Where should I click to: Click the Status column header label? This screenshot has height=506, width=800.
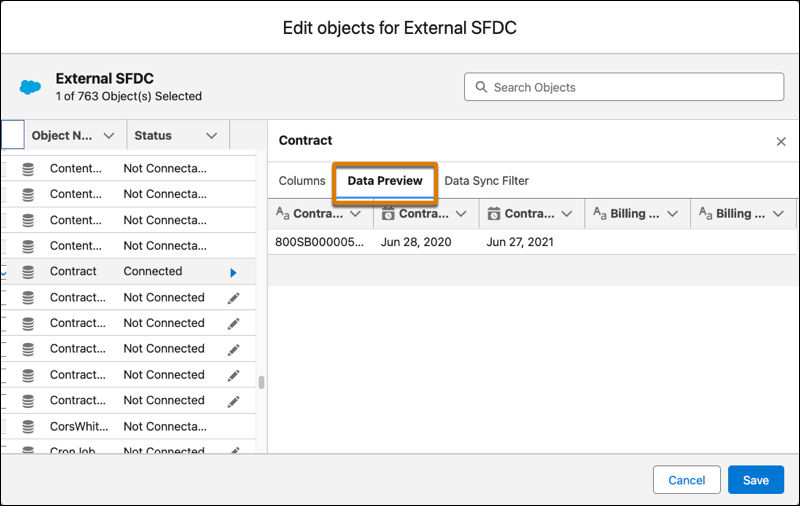(x=153, y=135)
